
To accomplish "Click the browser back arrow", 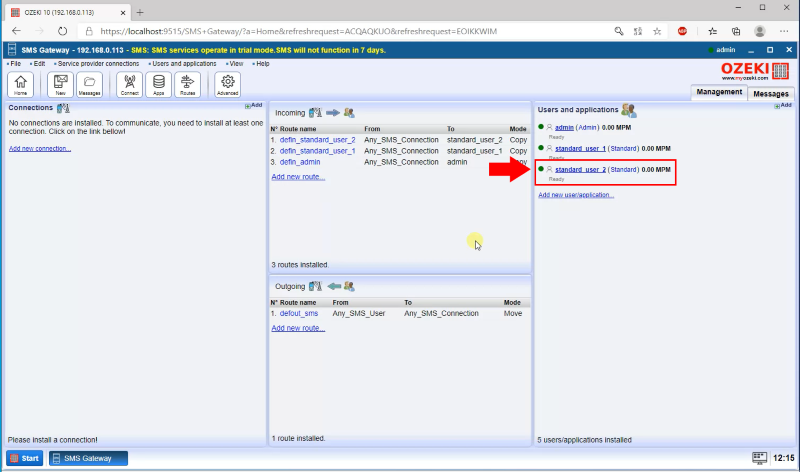I will [16, 31].
